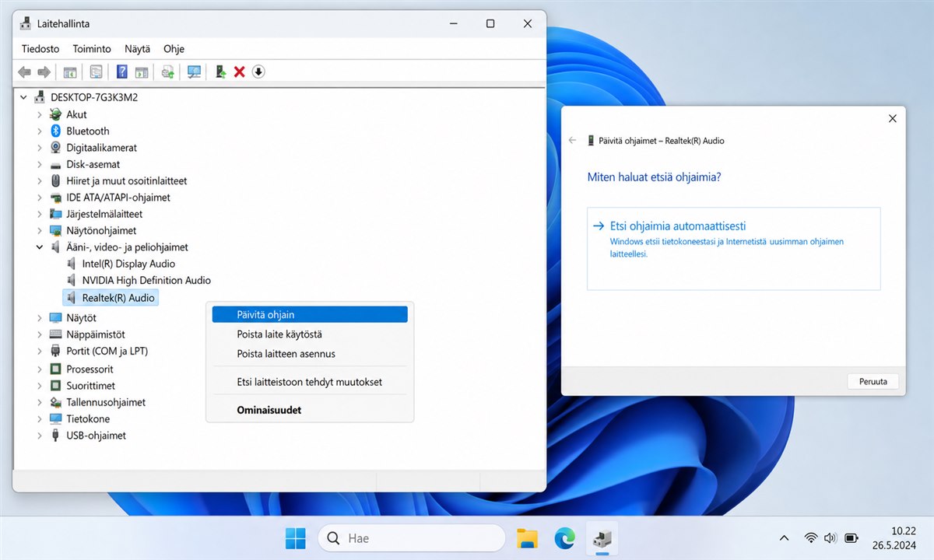Choose Päivitä ohjain in the context menu
This screenshot has width=934, height=560.
310,315
